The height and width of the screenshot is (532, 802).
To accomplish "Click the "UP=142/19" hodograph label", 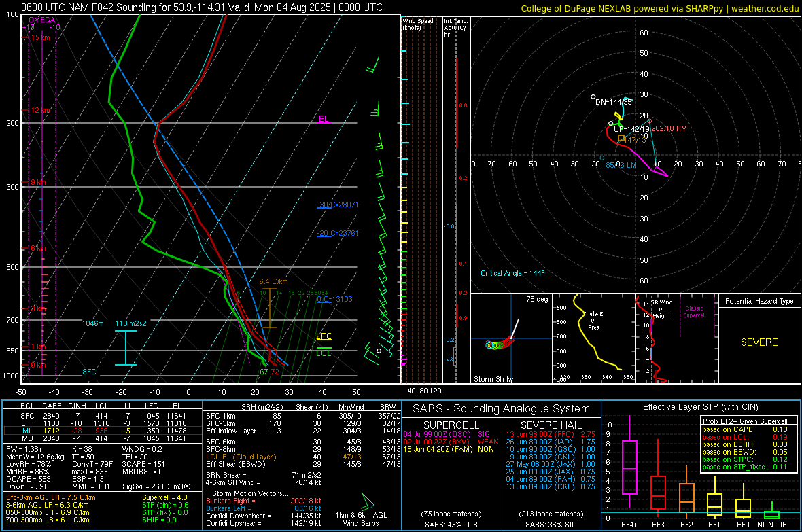I will coord(631,129).
